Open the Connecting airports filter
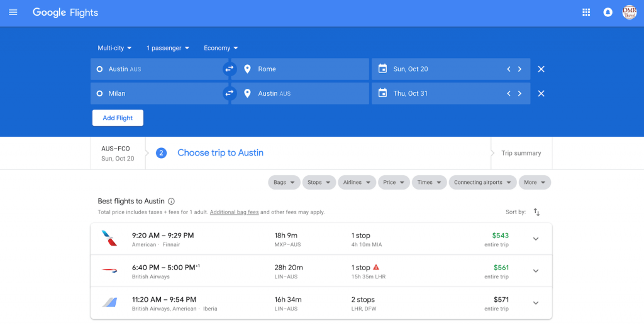Screen dimensions: 644x325 482,182
